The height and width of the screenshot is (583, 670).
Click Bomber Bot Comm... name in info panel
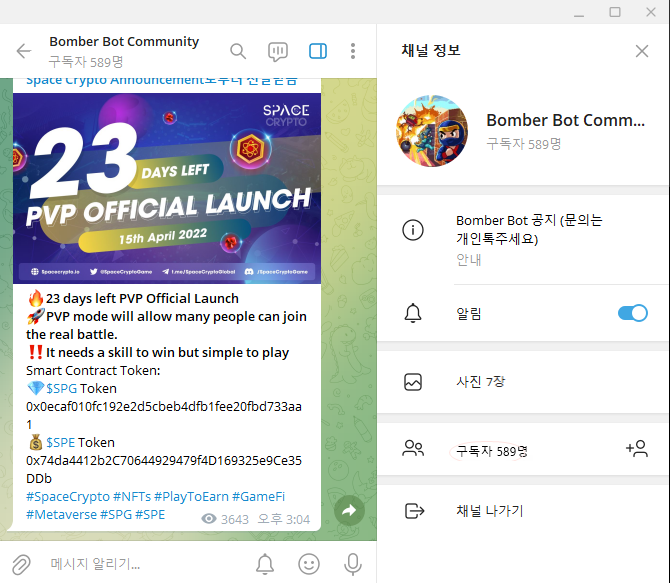(x=565, y=121)
